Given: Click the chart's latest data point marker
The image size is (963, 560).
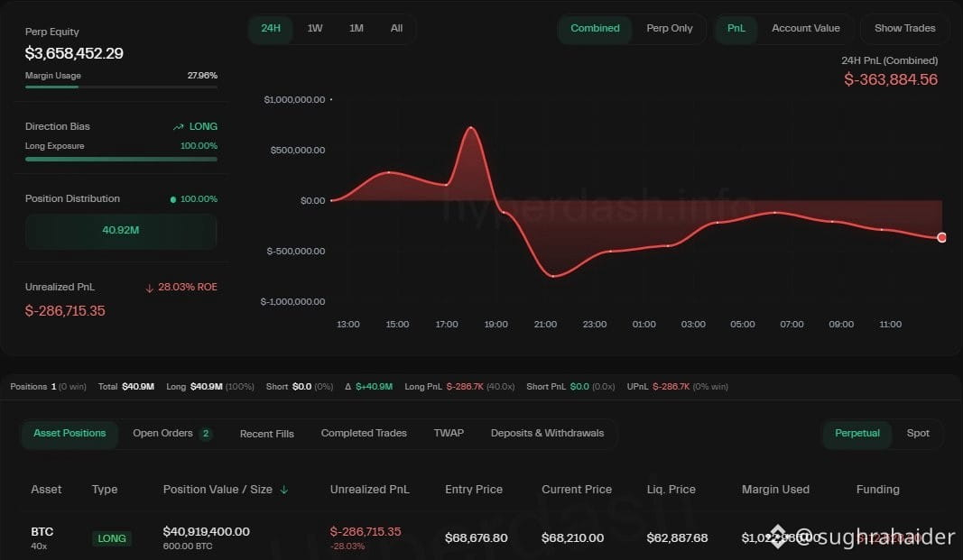Looking at the screenshot, I should 941,237.
